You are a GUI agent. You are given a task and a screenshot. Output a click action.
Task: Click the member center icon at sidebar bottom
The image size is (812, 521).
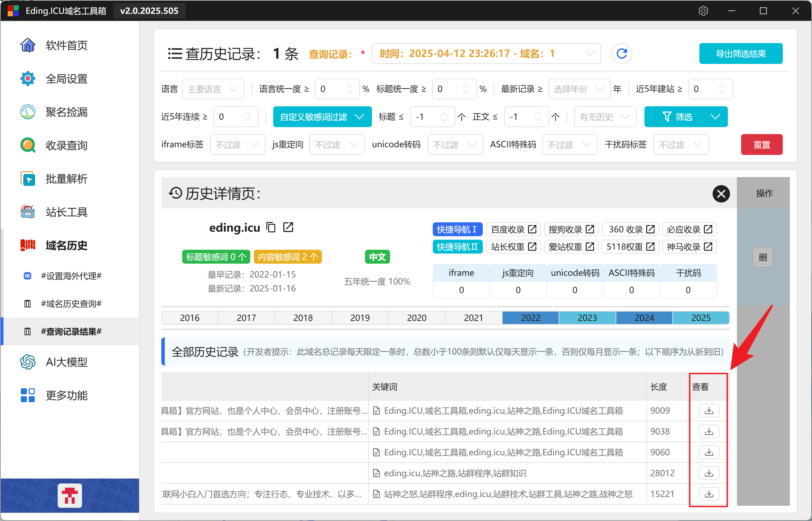pyautogui.click(x=70, y=495)
